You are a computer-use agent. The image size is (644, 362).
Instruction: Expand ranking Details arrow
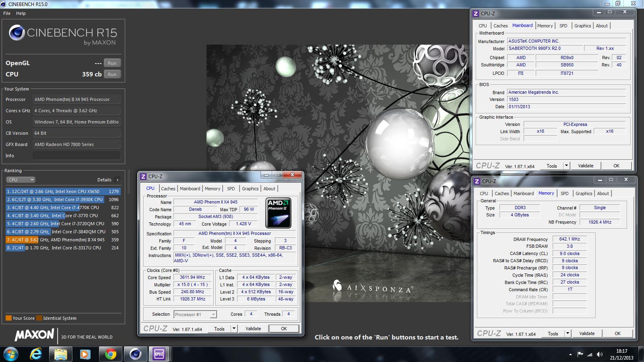(118, 180)
